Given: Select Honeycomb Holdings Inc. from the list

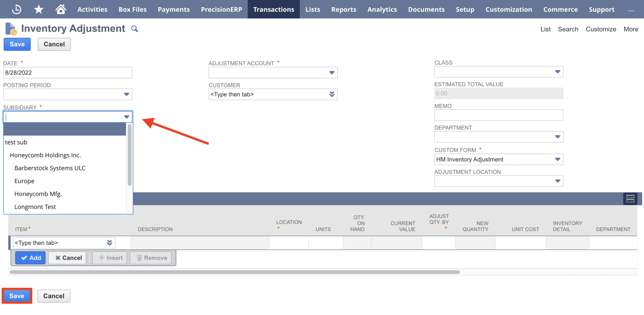Looking at the screenshot, I should click(46, 155).
